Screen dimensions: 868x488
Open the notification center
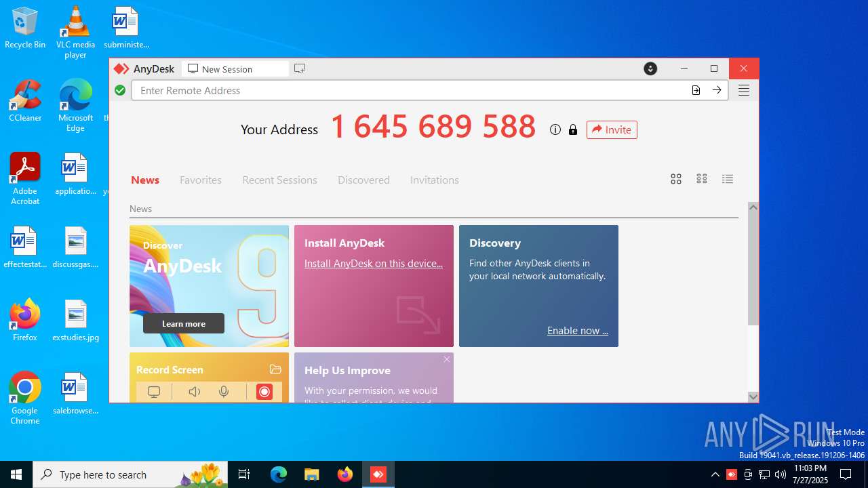[846, 474]
